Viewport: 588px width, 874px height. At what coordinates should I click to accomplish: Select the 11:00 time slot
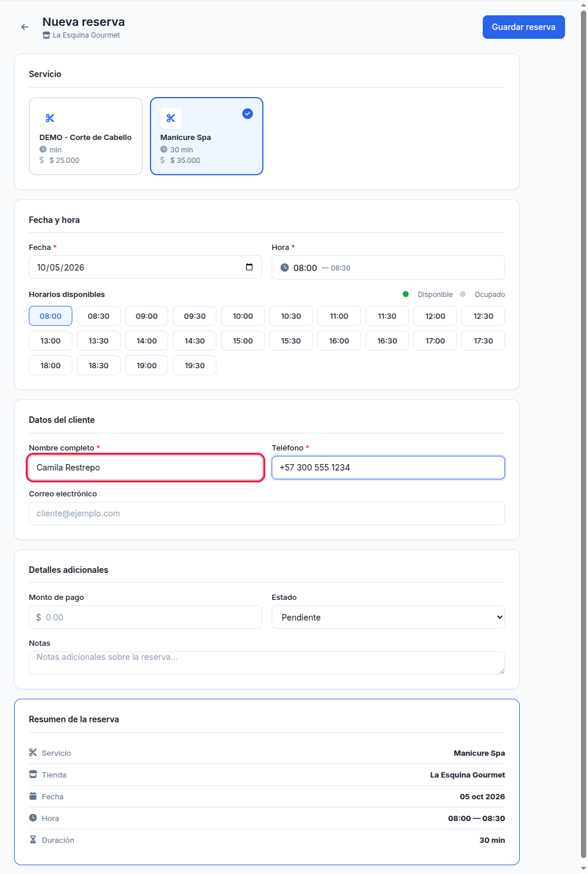pyautogui.click(x=339, y=316)
